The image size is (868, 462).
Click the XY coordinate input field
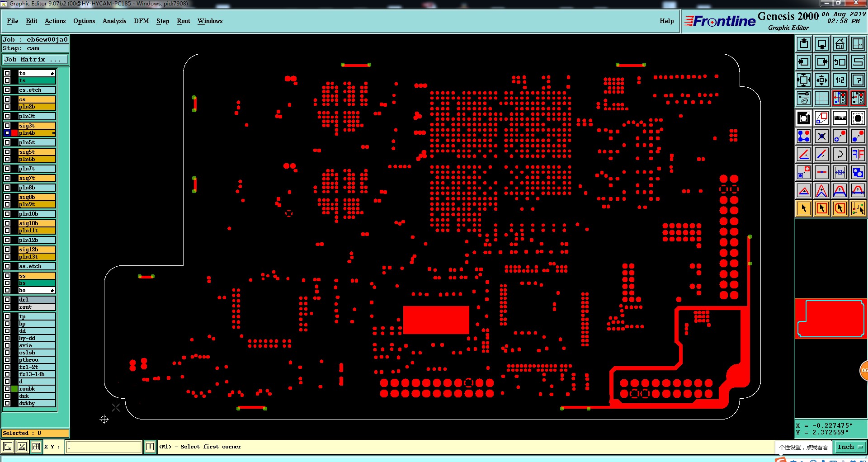104,447
